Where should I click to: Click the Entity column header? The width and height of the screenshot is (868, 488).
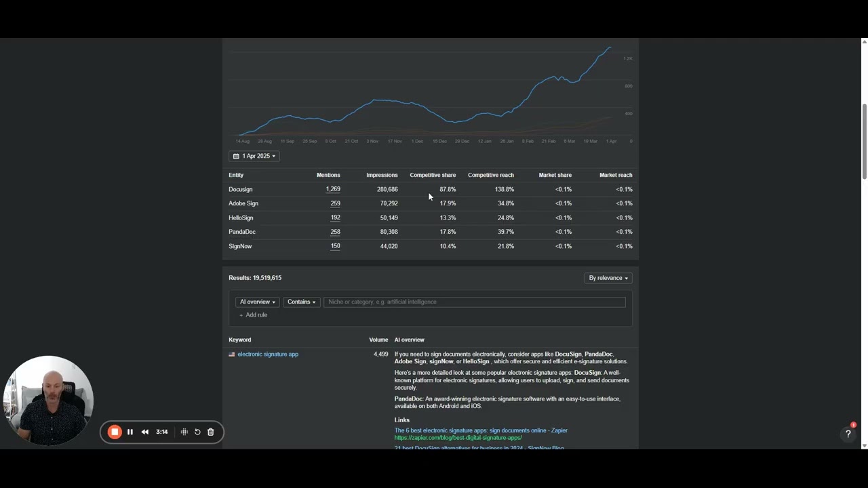click(x=236, y=175)
